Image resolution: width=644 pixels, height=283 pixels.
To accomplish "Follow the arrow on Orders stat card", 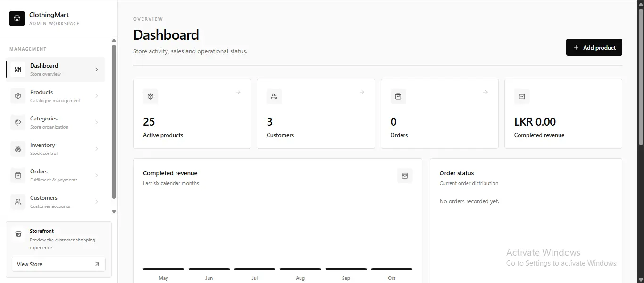I will point(485,92).
